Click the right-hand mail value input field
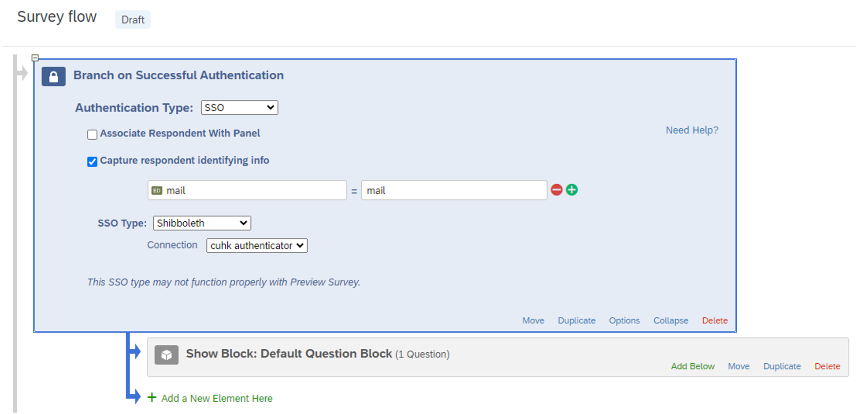 [x=454, y=190]
